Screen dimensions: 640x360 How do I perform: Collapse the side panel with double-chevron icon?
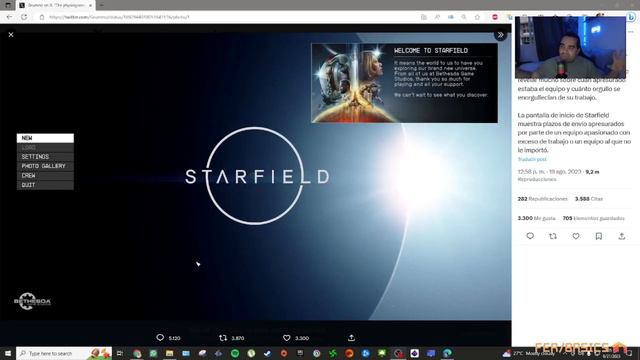coord(500,35)
